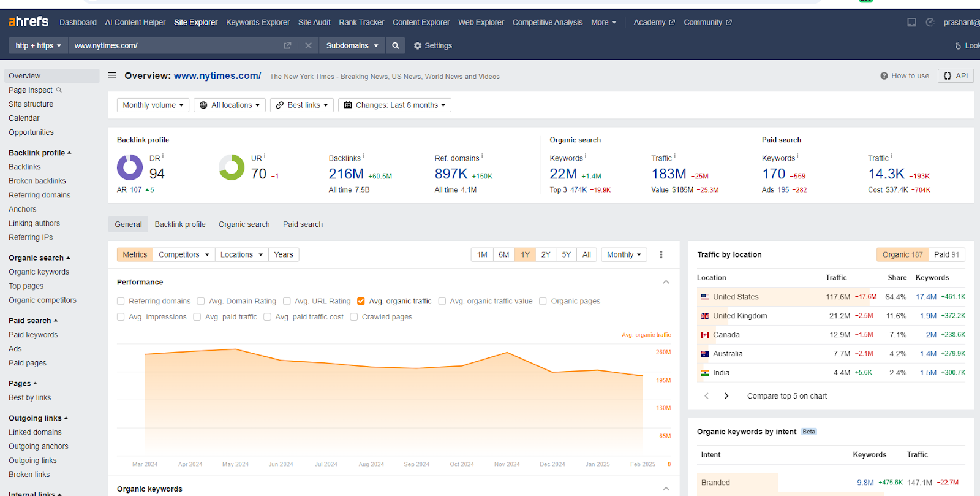Click the UR donut chart
The height and width of the screenshot is (496, 980).
click(x=232, y=167)
